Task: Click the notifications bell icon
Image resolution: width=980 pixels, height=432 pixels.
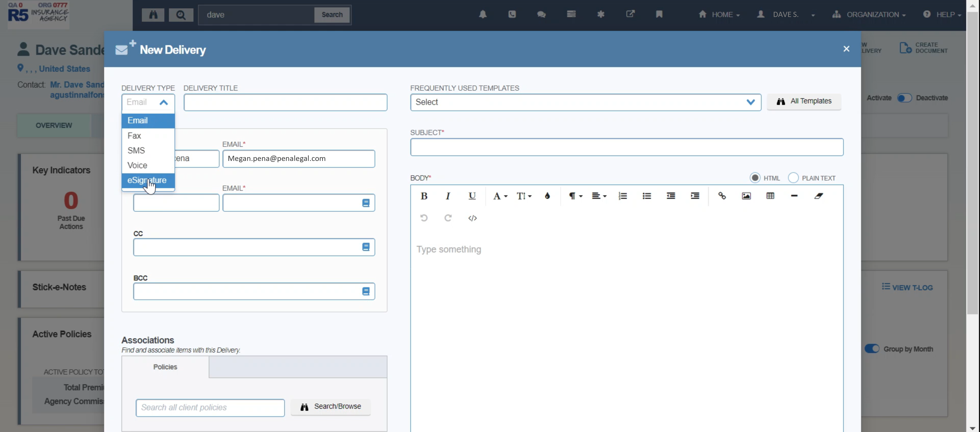Action: (x=482, y=14)
